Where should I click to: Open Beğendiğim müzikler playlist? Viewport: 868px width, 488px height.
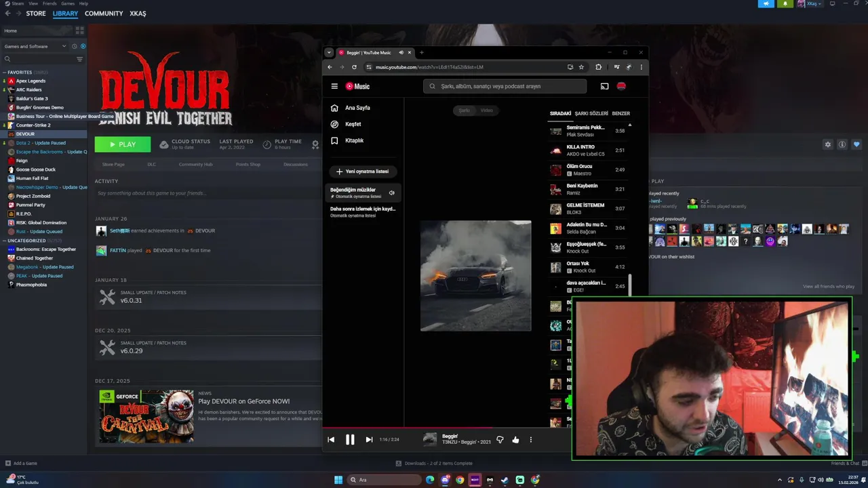click(x=363, y=192)
